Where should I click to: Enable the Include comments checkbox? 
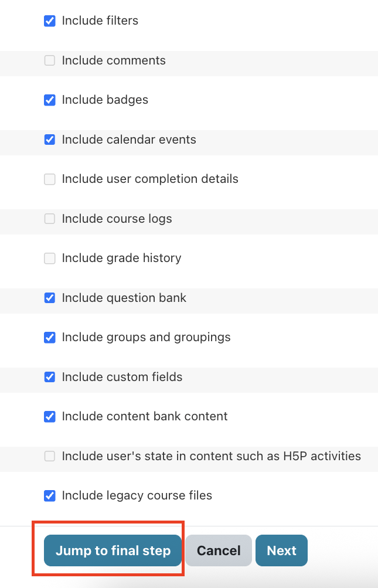50,60
